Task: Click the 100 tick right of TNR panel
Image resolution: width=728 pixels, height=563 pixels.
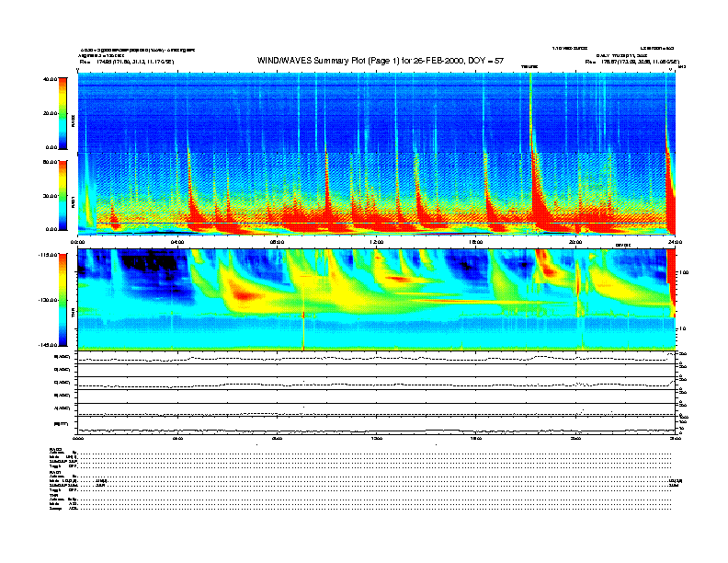Action: [684, 272]
